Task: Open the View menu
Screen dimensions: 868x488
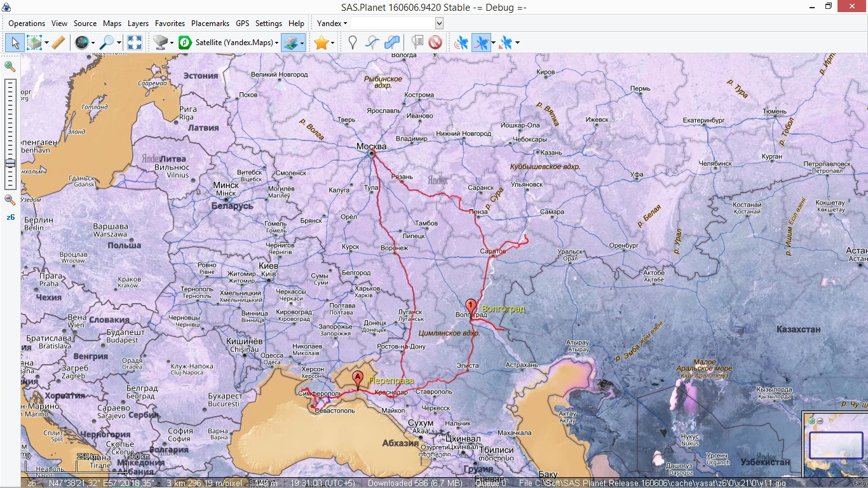Action: [x=59, y=23]
